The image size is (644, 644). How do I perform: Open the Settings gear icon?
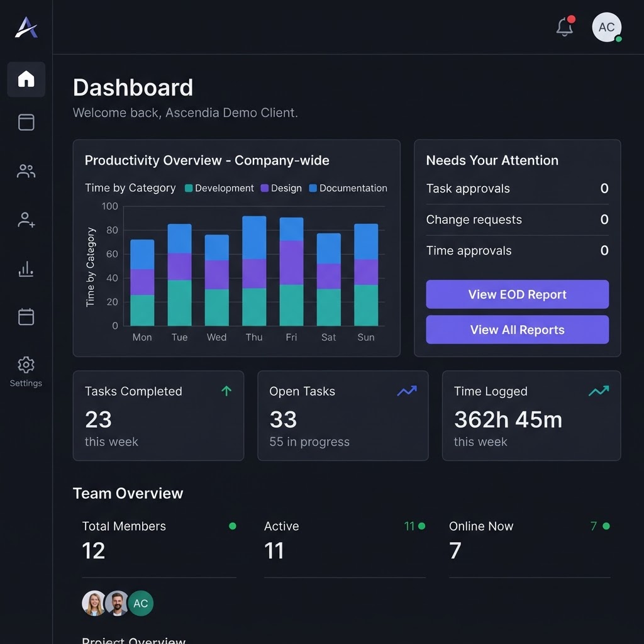click(x=26, y=365)
